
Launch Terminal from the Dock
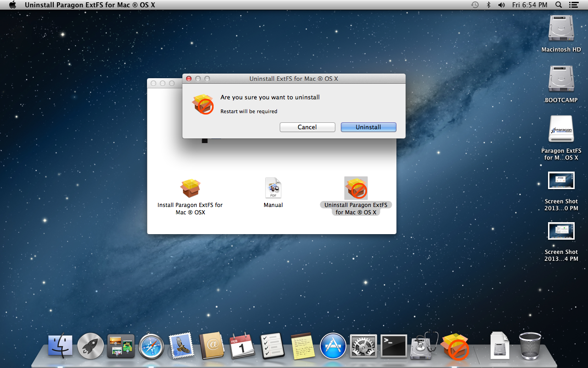[394, 346]
